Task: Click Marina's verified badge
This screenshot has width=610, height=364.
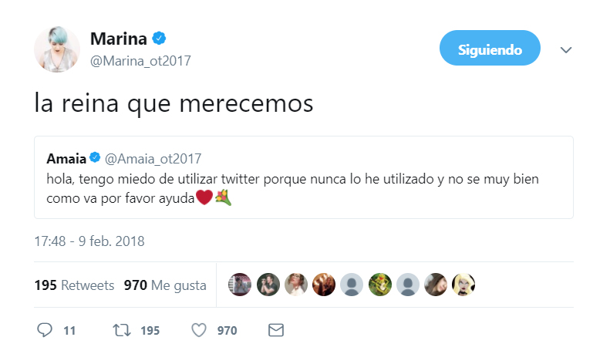Action: (x=160, y=39)
